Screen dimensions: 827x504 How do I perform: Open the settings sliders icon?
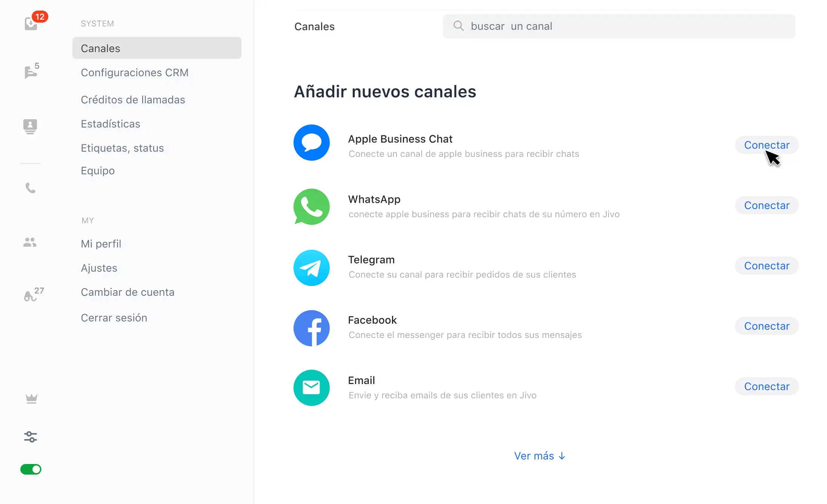coord(31,437)
